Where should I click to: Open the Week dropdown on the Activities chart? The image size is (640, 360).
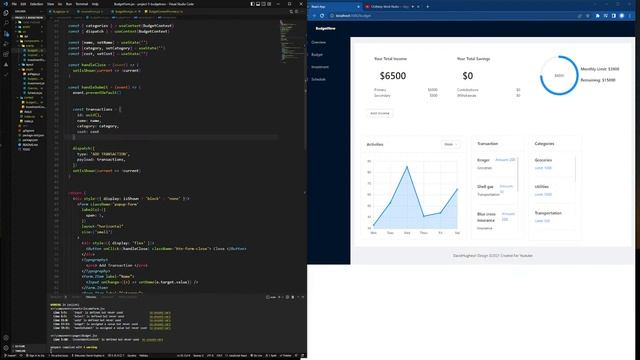coord(450,144)
